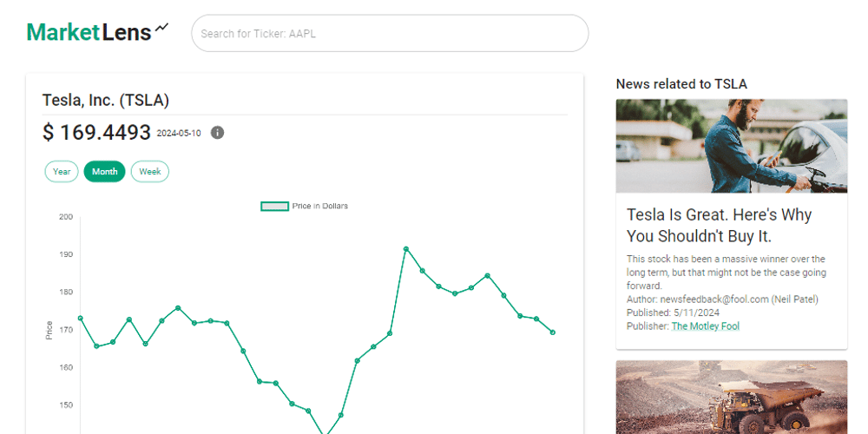Open article 'Tesla Is Great. Here's Why You Shouldn't Buy It.'
The width and height of the screenshot is (868, 434).
pos(719,226)
